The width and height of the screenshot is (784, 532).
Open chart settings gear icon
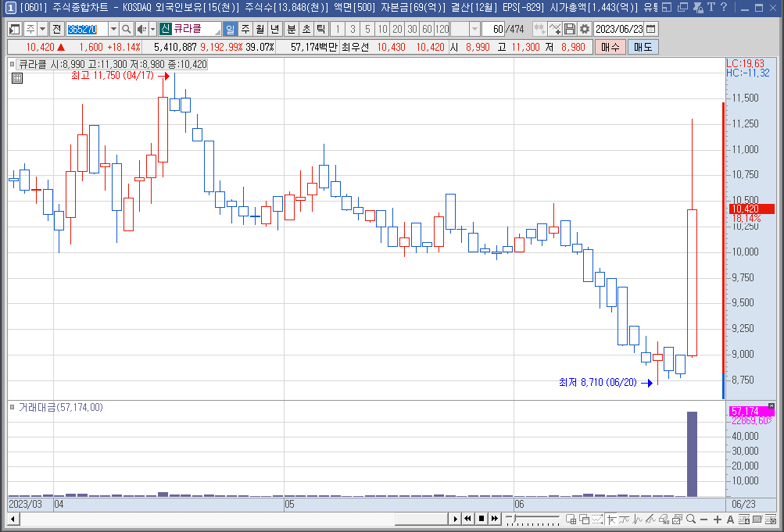pos(585,29)
